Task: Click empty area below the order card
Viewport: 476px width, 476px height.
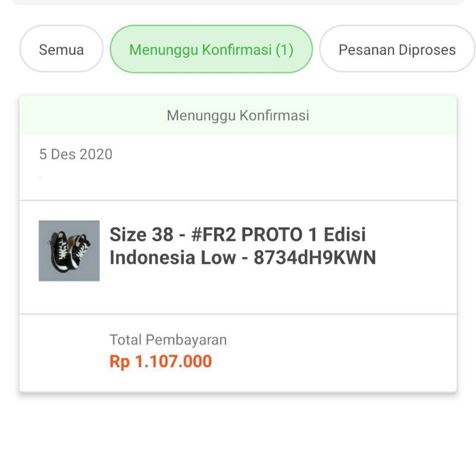Action: 238,434
